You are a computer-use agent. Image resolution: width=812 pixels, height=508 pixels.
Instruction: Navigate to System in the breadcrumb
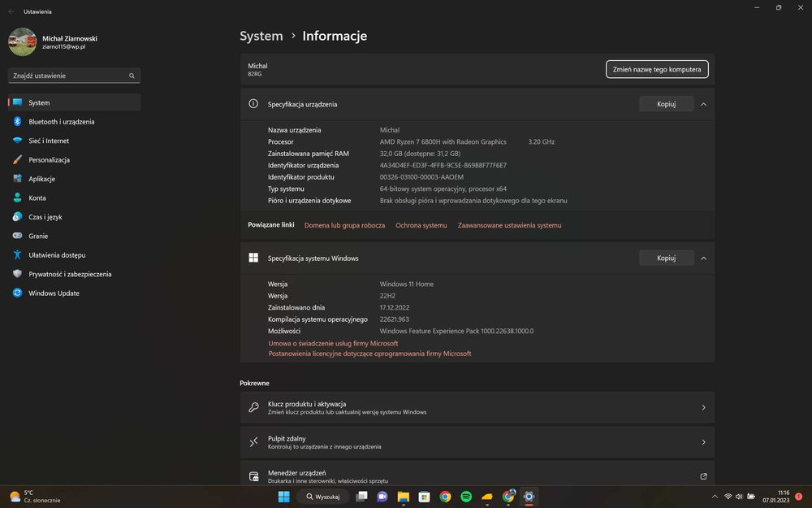261,36
